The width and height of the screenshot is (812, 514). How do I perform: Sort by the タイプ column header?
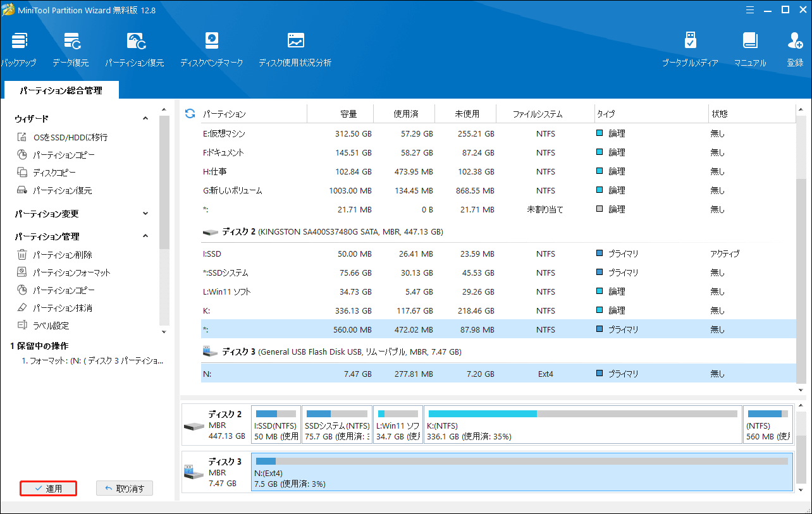coord(651,114)
